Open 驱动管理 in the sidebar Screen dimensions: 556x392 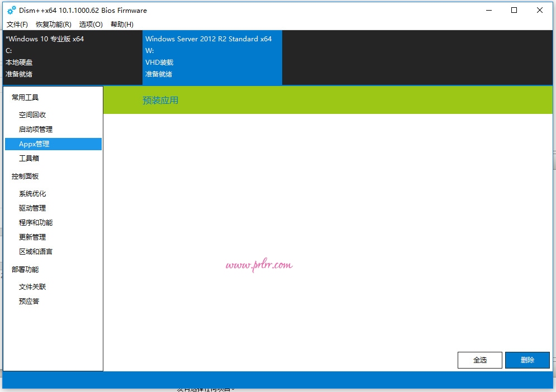pos(32,208)
